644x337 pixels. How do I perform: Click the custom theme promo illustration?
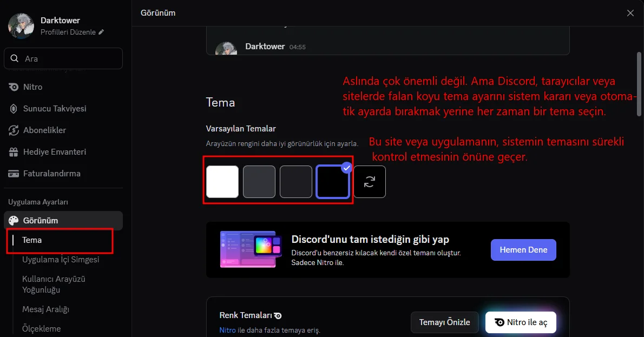click(251, 249)
